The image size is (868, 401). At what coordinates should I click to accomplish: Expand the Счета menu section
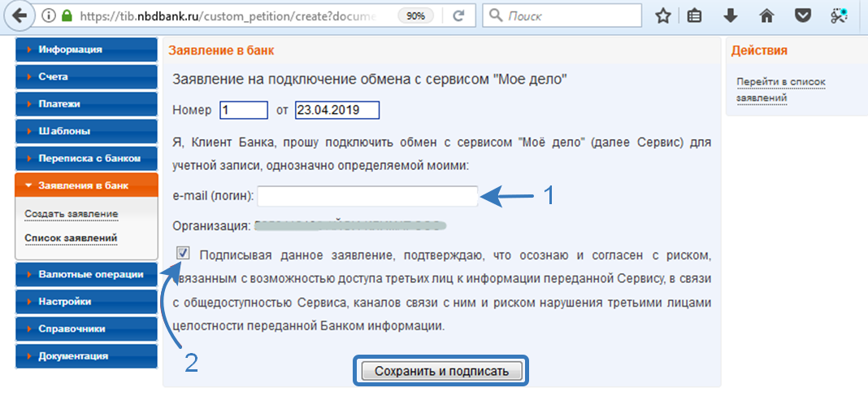coord(86,77)
